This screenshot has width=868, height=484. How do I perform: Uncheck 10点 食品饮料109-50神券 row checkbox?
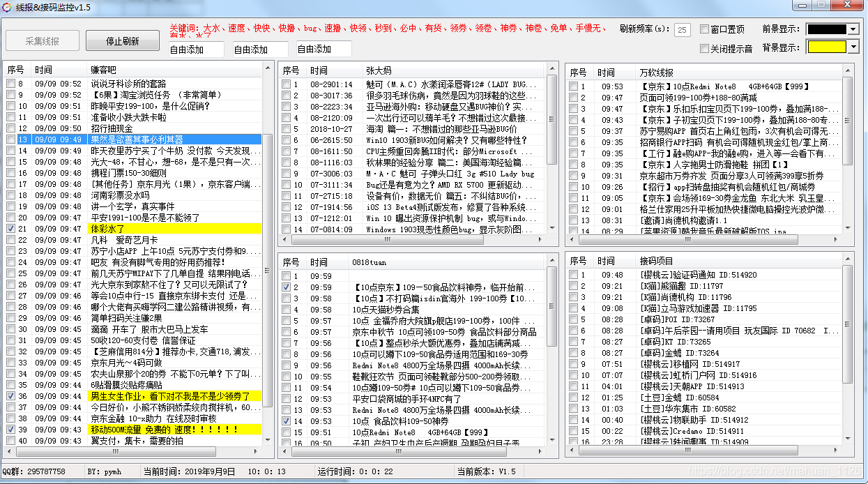pyautogui.click(x=286, y=421)
